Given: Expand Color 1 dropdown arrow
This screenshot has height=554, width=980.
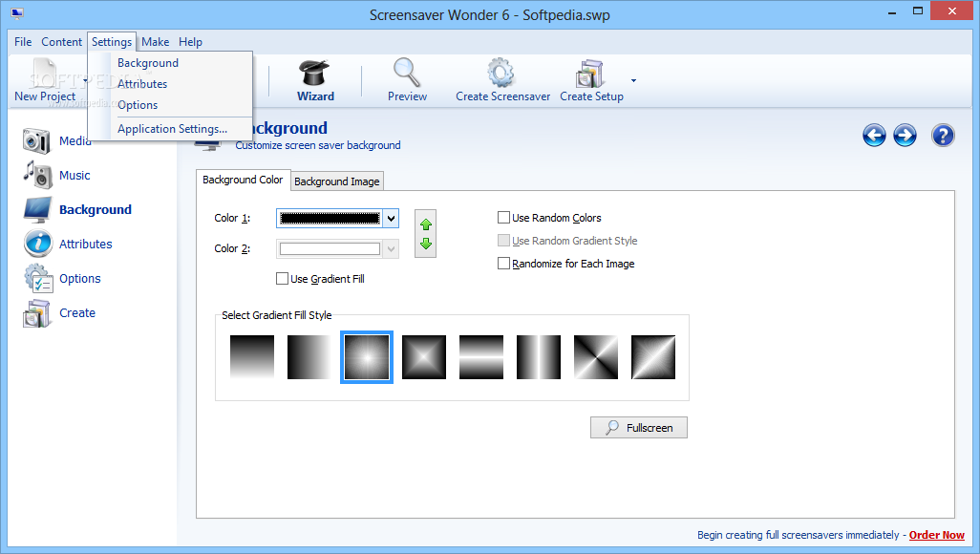Looking at the screenshot, I should tap(391, 218).
